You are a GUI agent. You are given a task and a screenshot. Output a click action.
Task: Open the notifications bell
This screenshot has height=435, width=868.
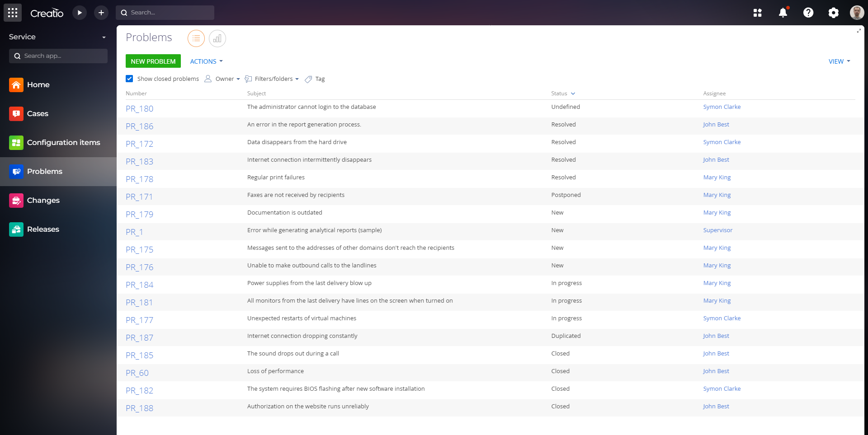coord(783,13)
